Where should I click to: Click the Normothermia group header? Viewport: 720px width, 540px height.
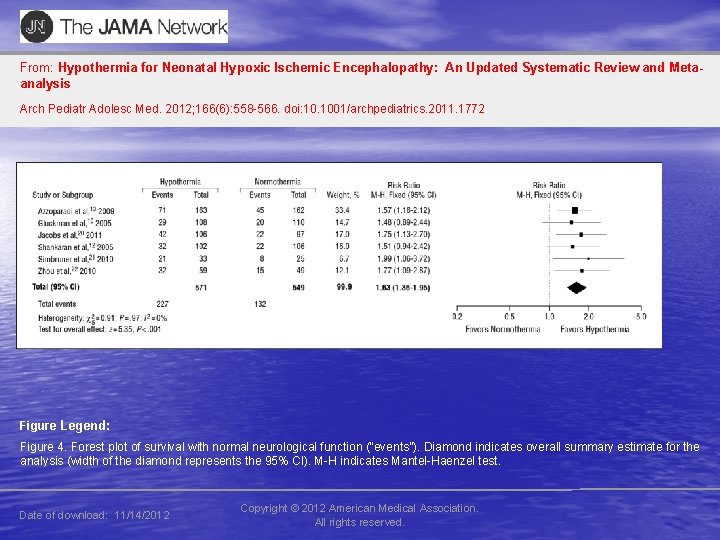277,181
